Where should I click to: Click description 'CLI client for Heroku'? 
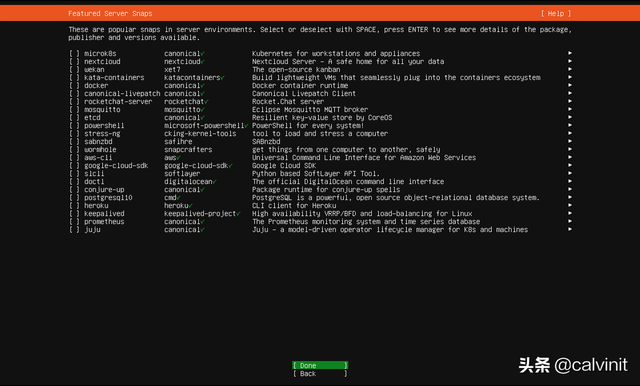pos(294,206)
